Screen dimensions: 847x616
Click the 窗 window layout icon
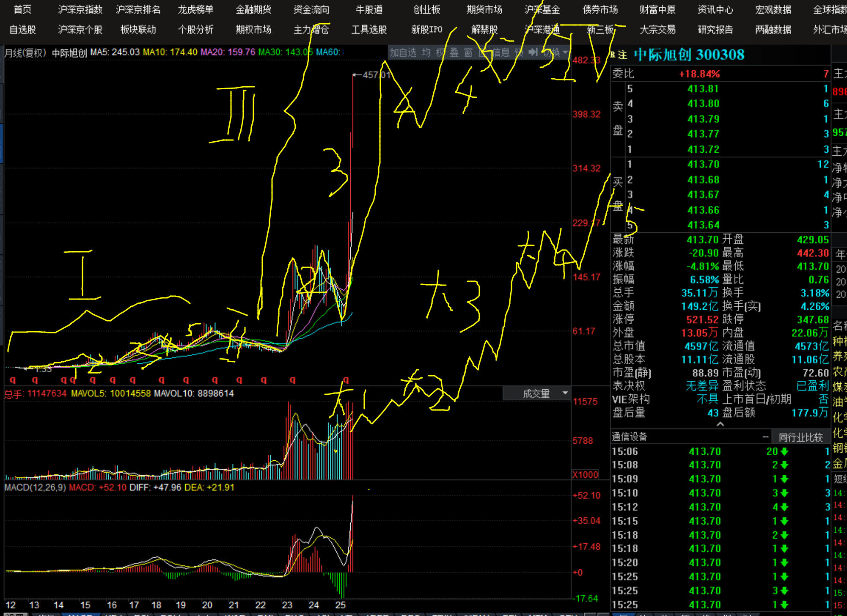click(x=468, y=52)
